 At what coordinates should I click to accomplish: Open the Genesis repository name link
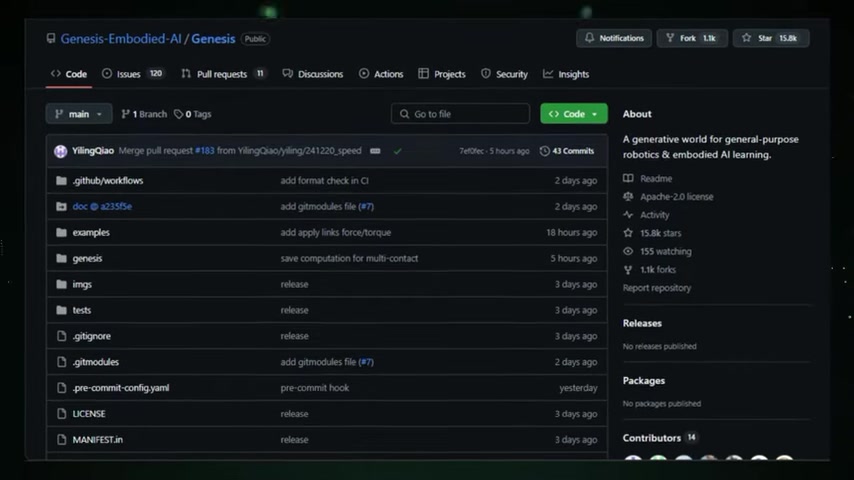pos(213,39)
